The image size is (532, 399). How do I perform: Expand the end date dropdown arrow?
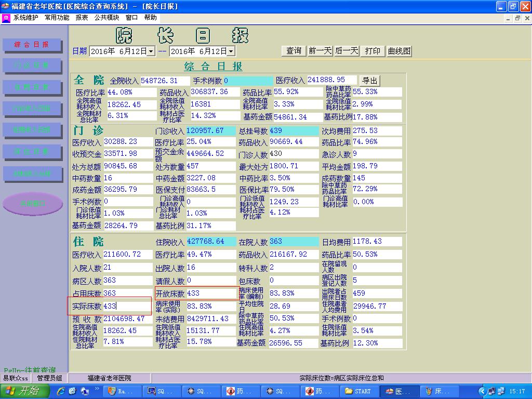tap(231, 51)
